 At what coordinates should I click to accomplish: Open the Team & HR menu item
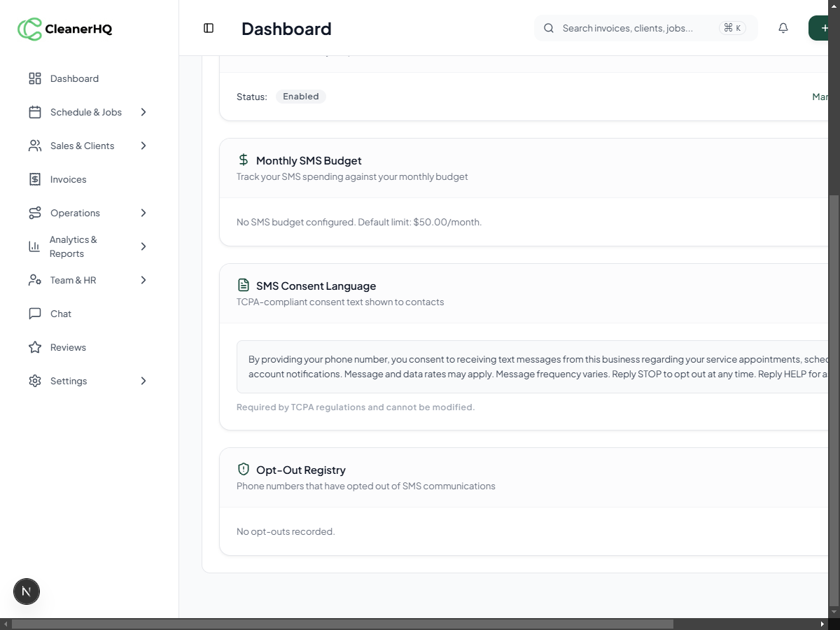73,280
